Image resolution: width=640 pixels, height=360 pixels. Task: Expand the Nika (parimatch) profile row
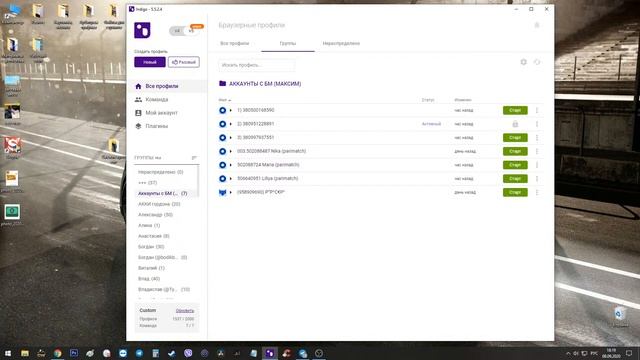point(231,151)
